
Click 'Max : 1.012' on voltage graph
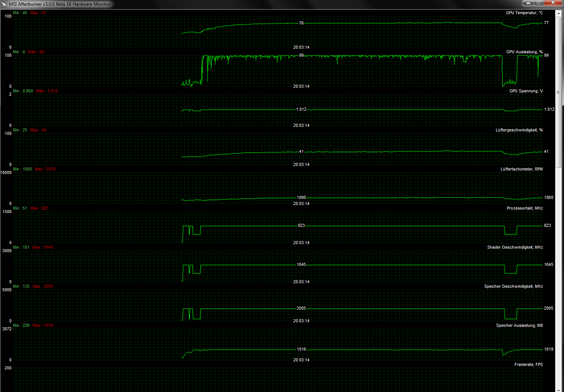[x=47, y=91]
